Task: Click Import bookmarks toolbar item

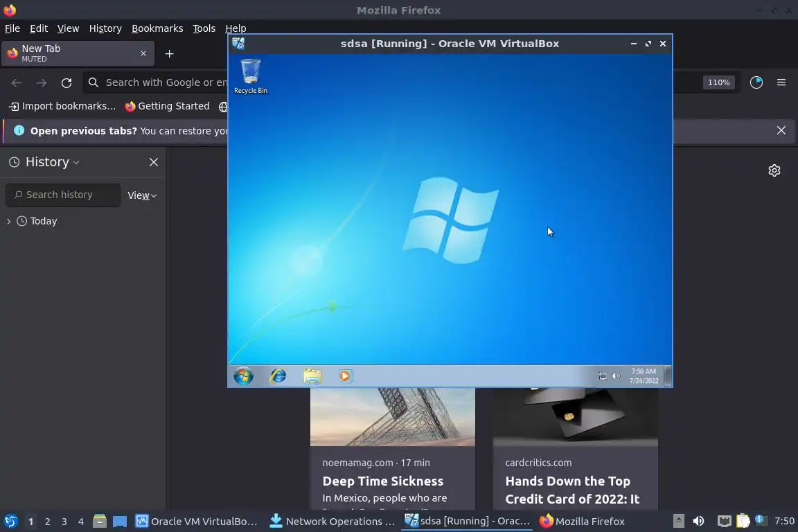Action: coord(62,106)
